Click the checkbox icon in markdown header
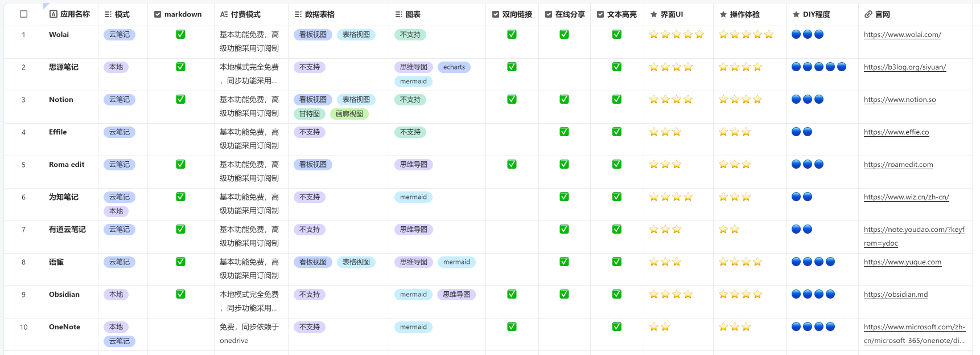Screen dimensions: 980x355 click(x=158, y=14)
